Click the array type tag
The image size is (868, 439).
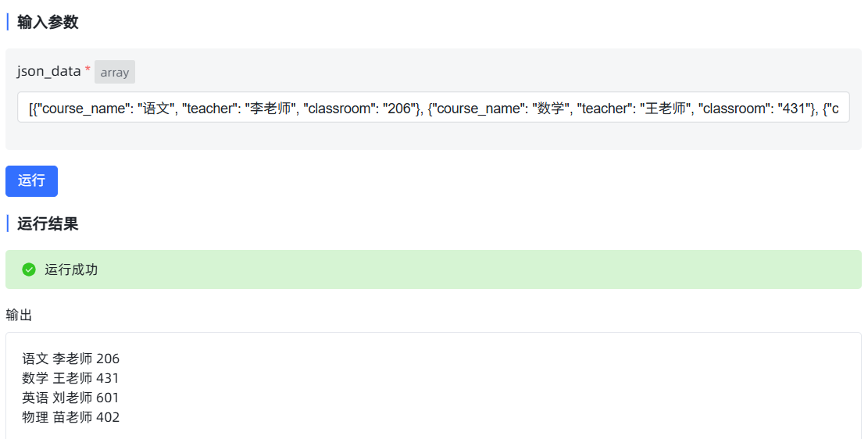click(x=115, y=72)
